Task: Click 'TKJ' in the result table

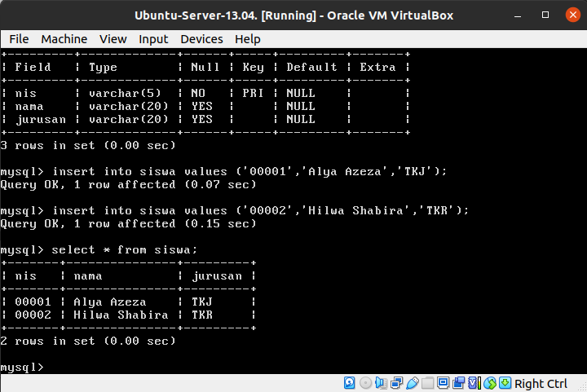Action: [202, 302]
